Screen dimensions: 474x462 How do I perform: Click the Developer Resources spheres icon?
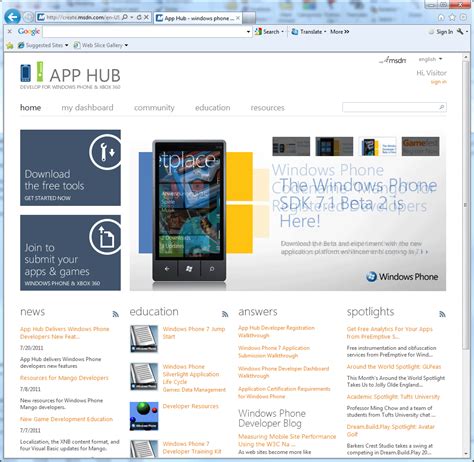click(144, 416)
